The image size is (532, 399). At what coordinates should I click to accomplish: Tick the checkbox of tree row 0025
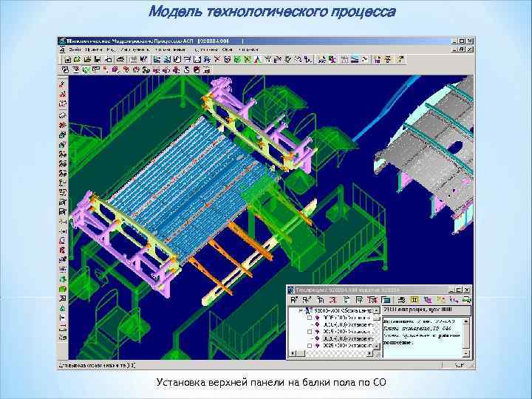coord(310,345)
